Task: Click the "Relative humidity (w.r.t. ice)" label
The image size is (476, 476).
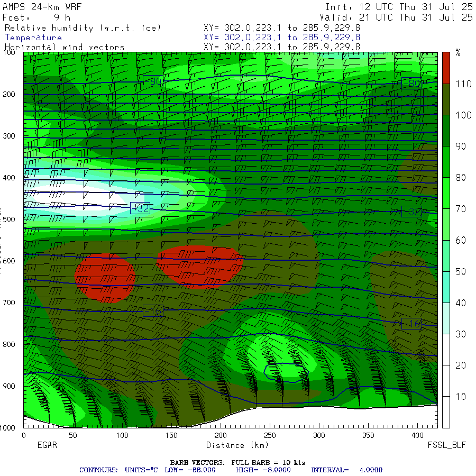Action: (83, 28)
